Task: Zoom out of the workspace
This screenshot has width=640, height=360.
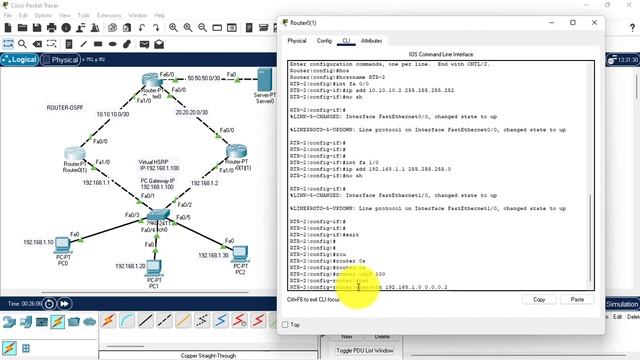Action: (x=202, y=28)
